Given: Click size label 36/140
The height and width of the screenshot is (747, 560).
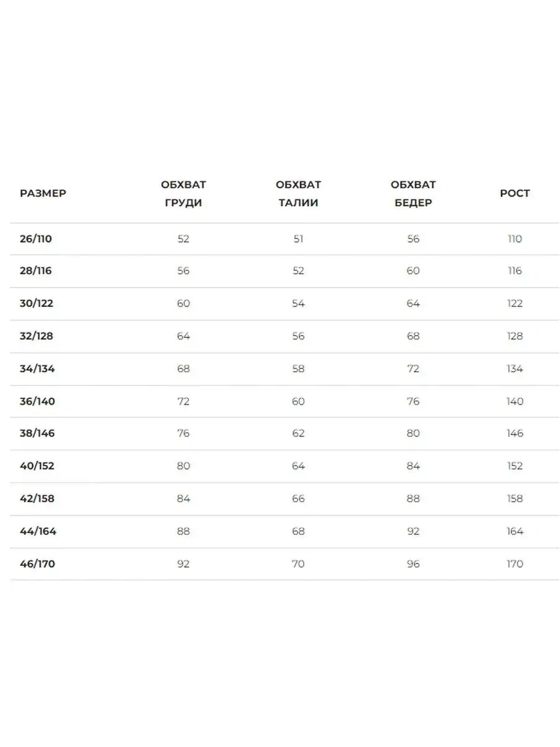Looking at the screenshot, I should pyautogui.click(x=37, y=402).
